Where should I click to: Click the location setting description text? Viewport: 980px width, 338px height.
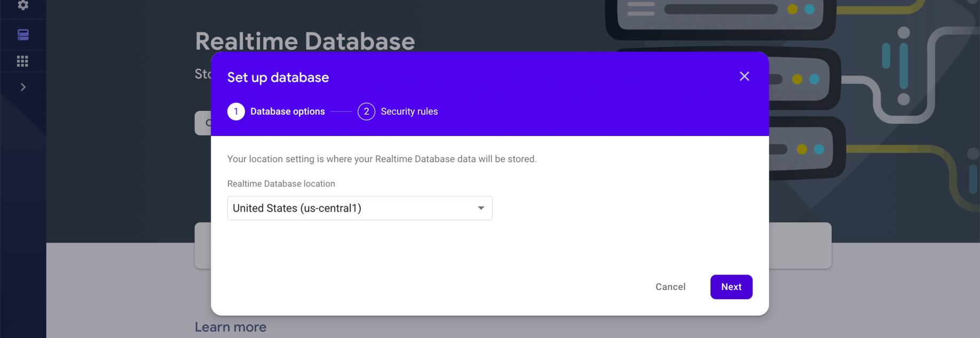click(382, 159)
